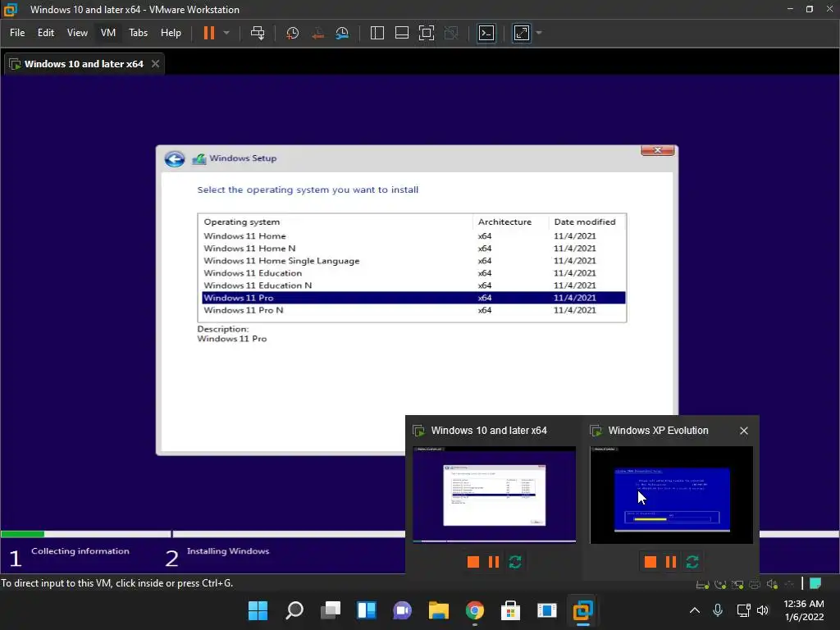Screen dimensions: 840x630
Task: Open the stretch guest dropdown arrow
Action: pyautogui.click(x=539, y=33)
